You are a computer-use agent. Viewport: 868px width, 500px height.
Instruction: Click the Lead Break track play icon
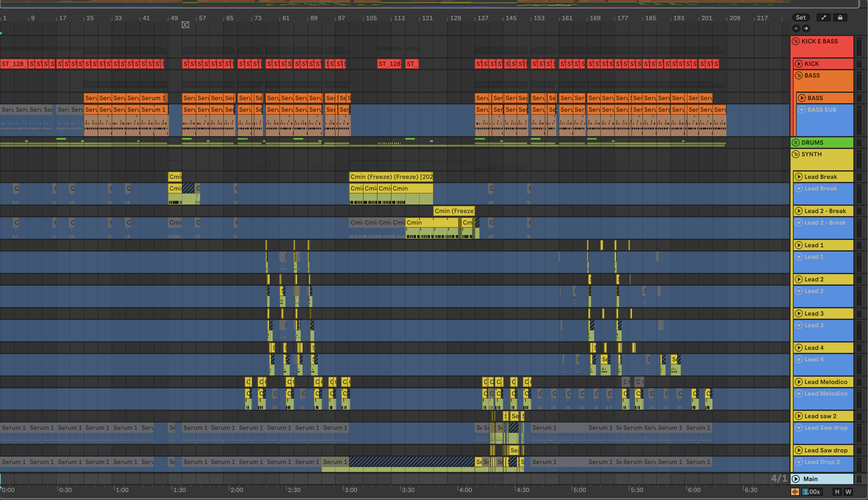click(x=799, y=177)
